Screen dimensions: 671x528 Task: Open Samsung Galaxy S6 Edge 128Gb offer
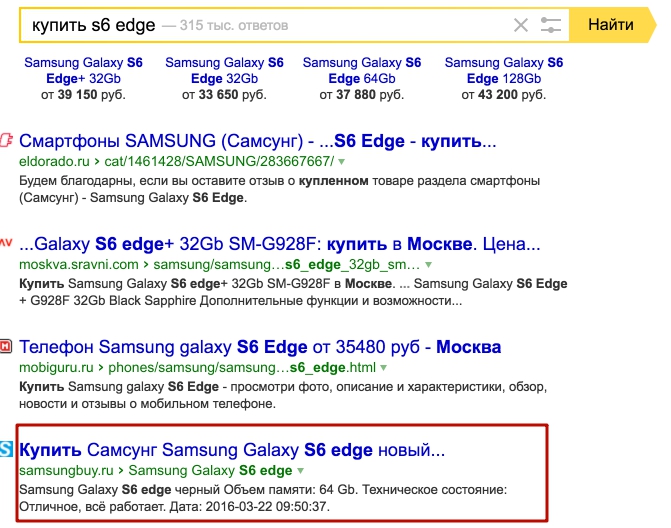point(503,70)
